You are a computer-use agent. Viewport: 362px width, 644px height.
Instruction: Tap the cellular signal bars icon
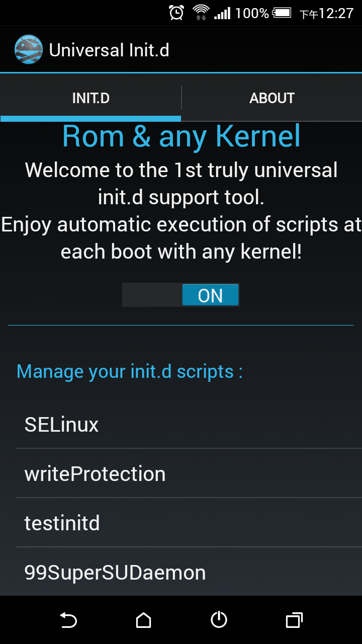[222, 13]
